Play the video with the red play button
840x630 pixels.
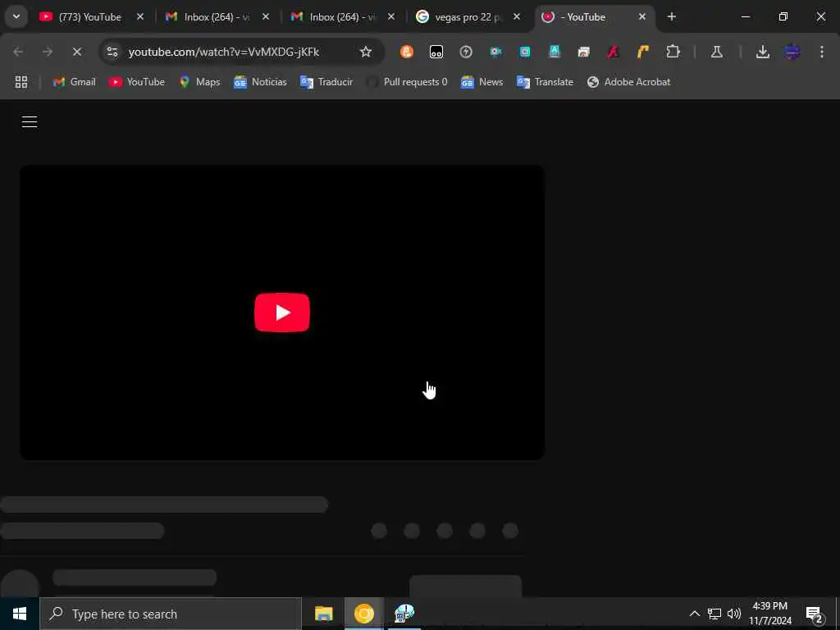pyautogui.click(x=282, y=313)
